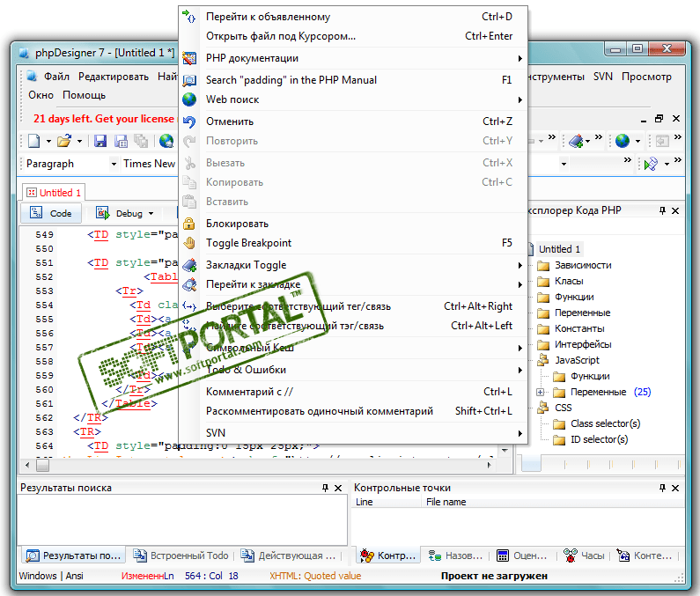Select Раскомментировать одиночный комментарий
Viewport: 700px width, 596px height.
[353, 411]
